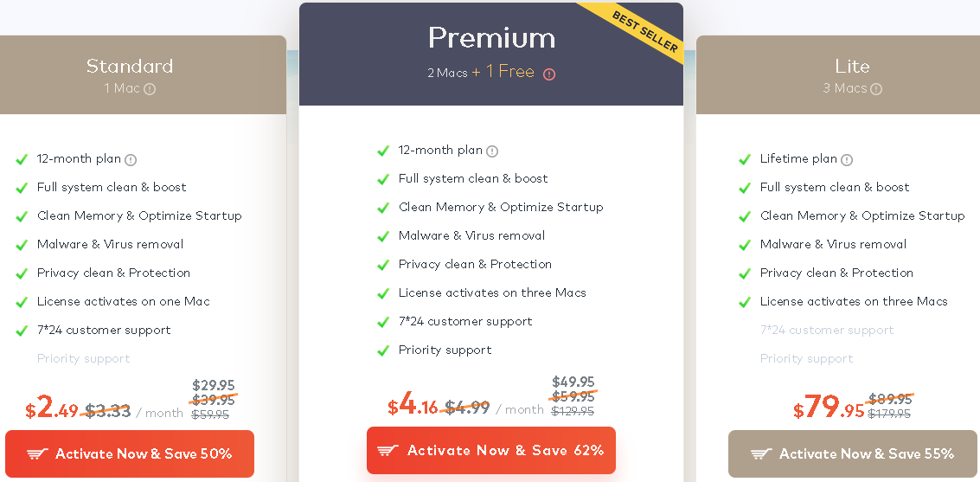Click info icon next to Lite 3 Macs
Screen dimensions: 980x482
pyautogui.click(x=876, y=89)
